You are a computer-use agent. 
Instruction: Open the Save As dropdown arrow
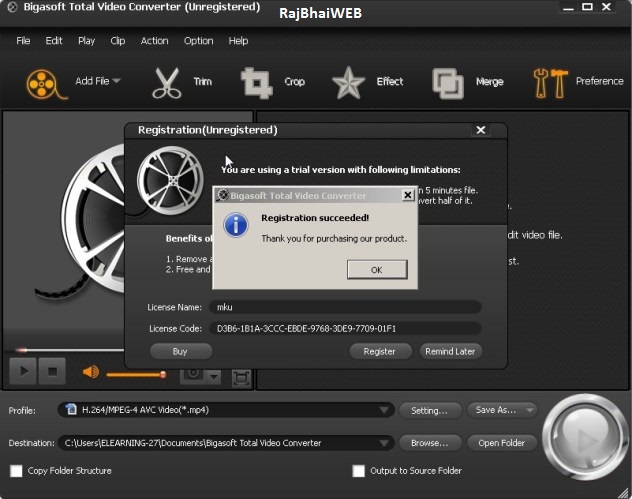tap(530, 410)
